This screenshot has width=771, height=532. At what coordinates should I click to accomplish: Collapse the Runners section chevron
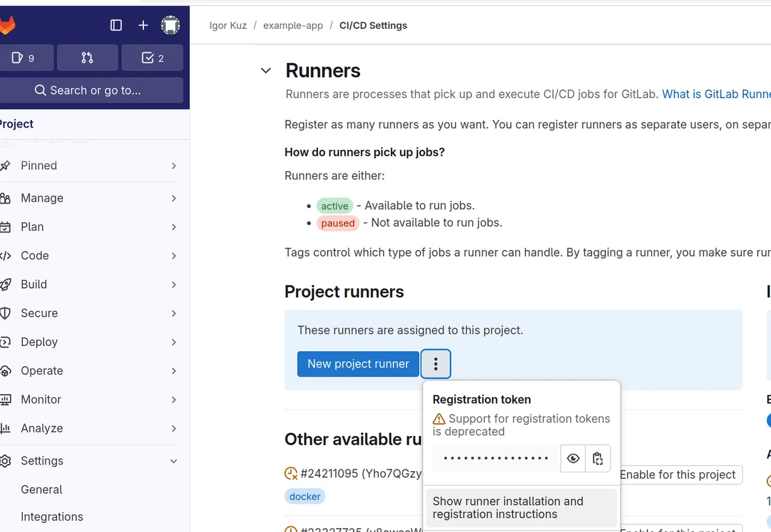(266, 70)
